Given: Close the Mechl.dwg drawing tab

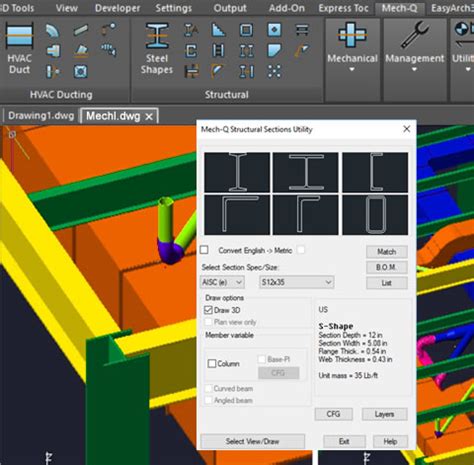Looking at the screenshot, I should click(x=149, y=117).
